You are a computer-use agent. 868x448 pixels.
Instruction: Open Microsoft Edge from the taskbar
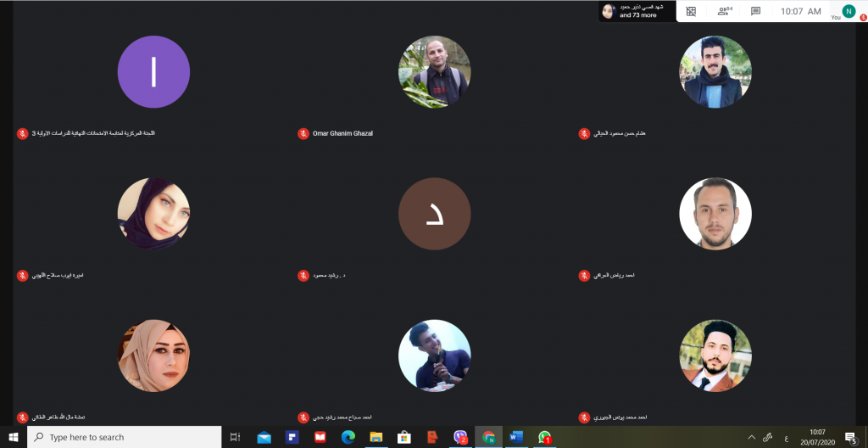tap(348, 437)
